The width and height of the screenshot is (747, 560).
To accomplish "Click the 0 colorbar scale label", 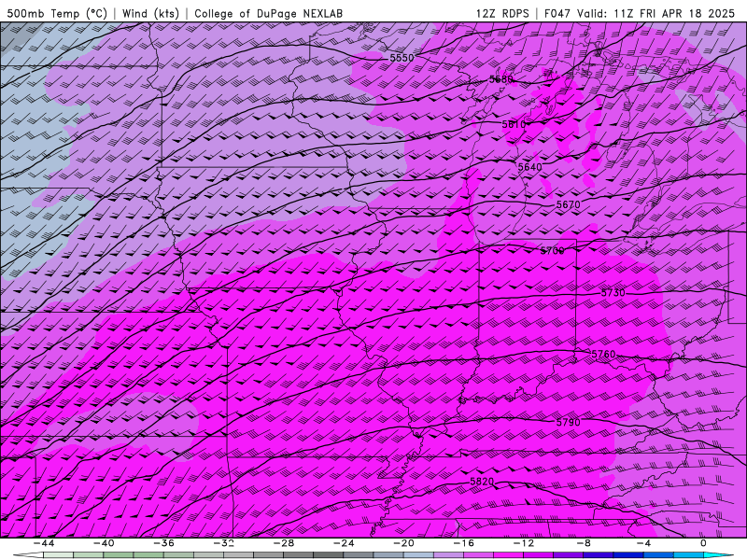I will coord(704,543).
